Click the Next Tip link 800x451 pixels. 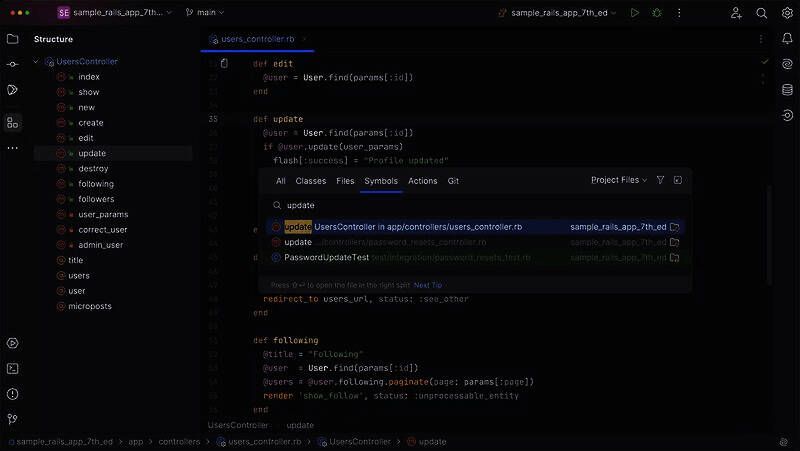[428, 285]
